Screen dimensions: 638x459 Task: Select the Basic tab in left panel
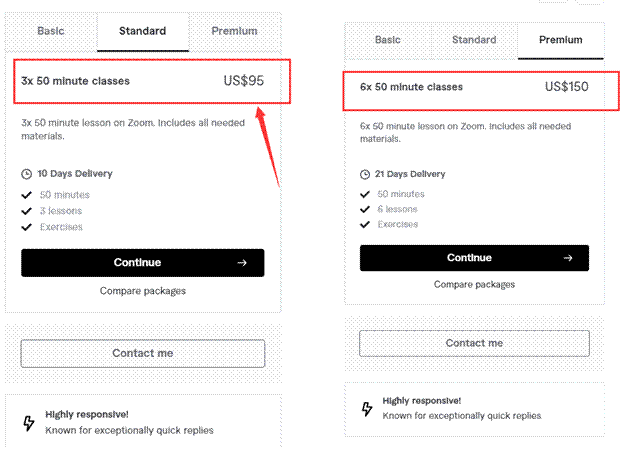(x=51, y=31)
